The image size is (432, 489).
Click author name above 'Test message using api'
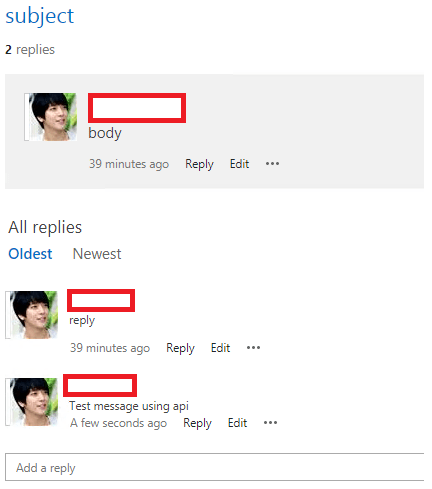pyautogui.click(x=100, y=385)
